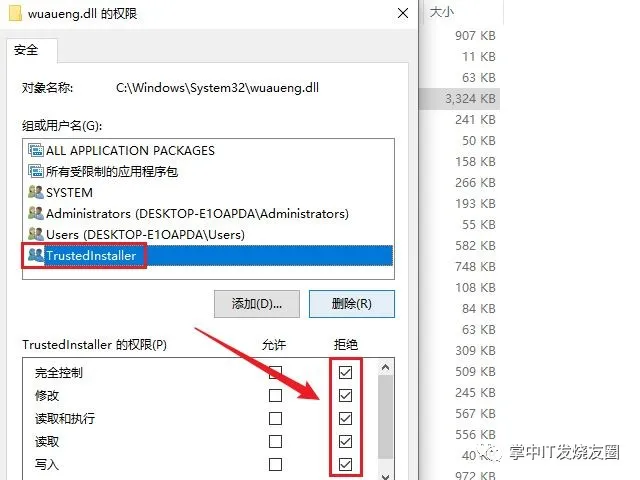Click the 309 KB size cell

point(475,351)
